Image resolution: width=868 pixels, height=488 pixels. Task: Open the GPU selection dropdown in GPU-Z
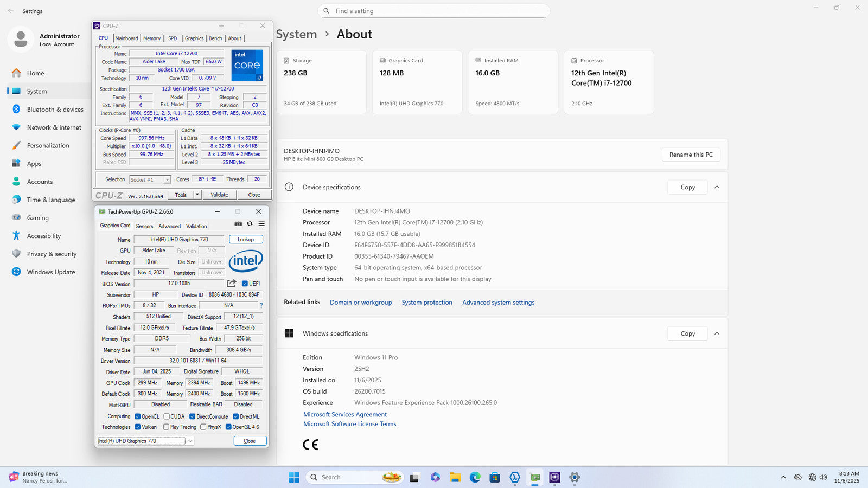190,441
